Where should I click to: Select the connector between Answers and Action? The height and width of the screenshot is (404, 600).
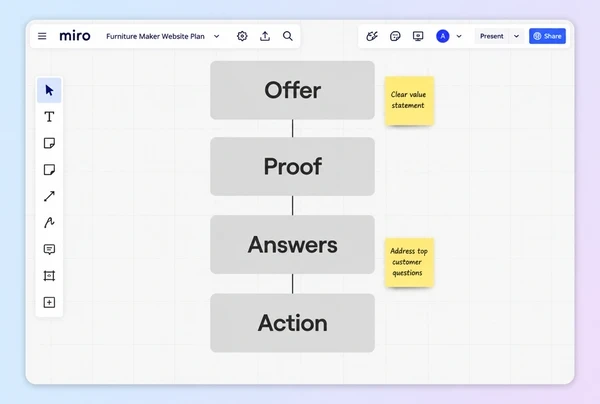[x=293, y=283]
